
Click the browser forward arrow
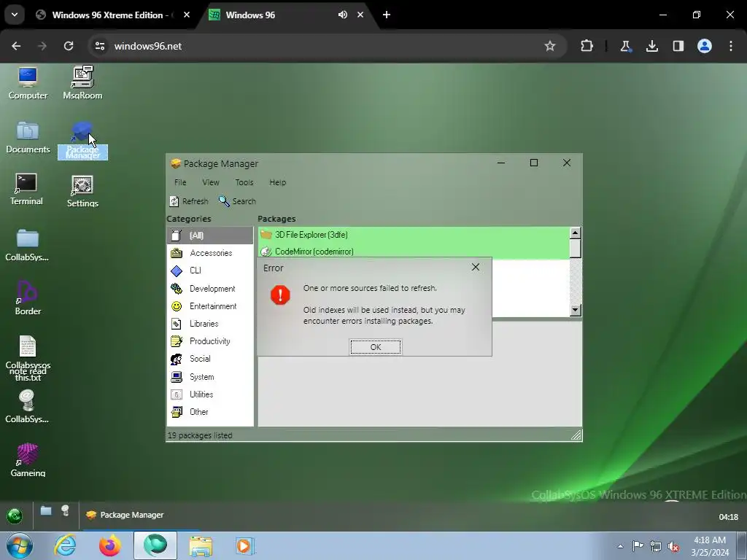[42, 46]
